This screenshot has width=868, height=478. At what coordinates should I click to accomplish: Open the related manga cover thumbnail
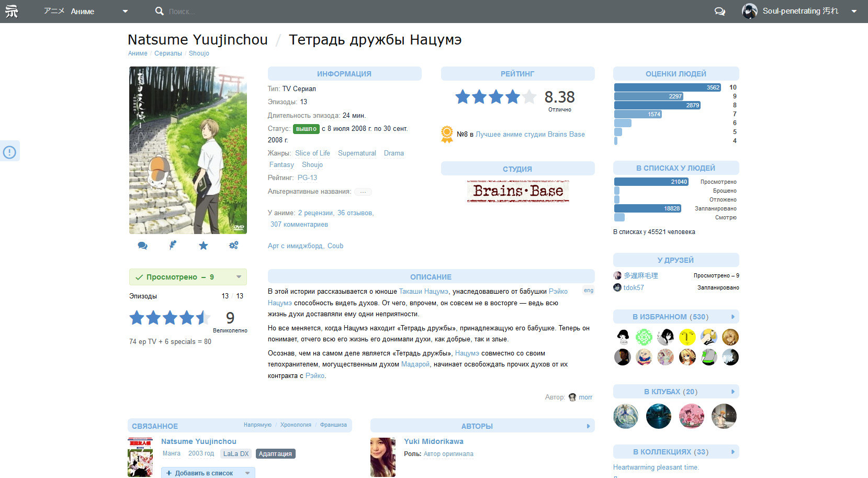coord(140,457)
